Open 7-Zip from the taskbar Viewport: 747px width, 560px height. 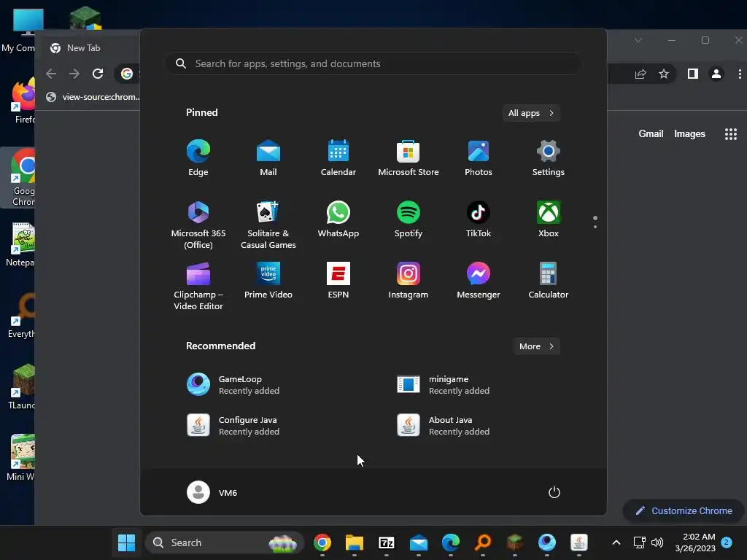[x=387, y=542]
